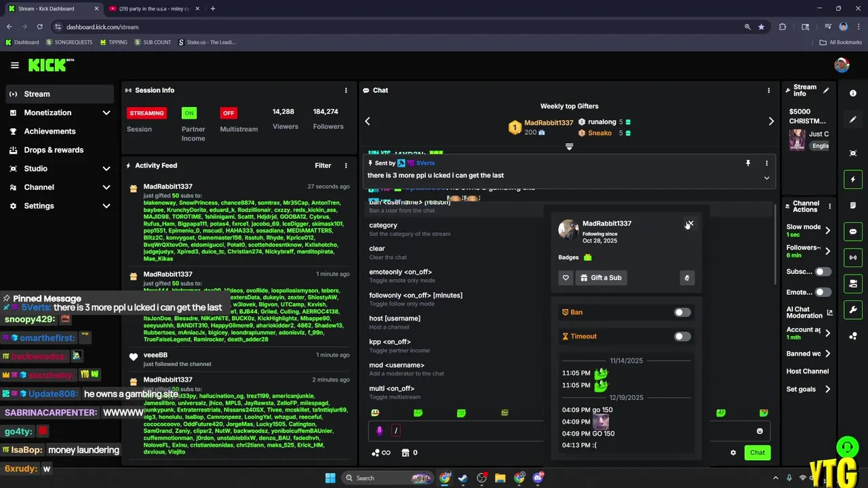
Task: Click pencil edit icon in right toolbar
Action: tap(853, 119)
